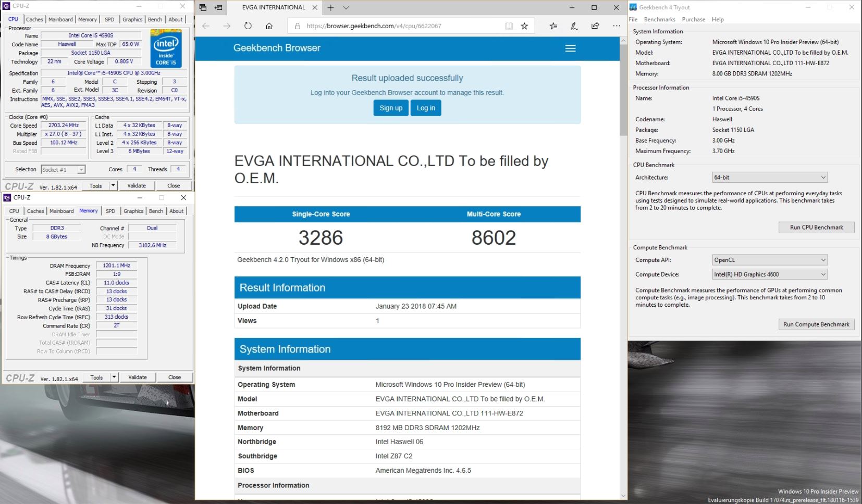Screen dimensions: 862x504
Task: Click Tools button in upper CPU-Z
Action: (x=96, y=186)
